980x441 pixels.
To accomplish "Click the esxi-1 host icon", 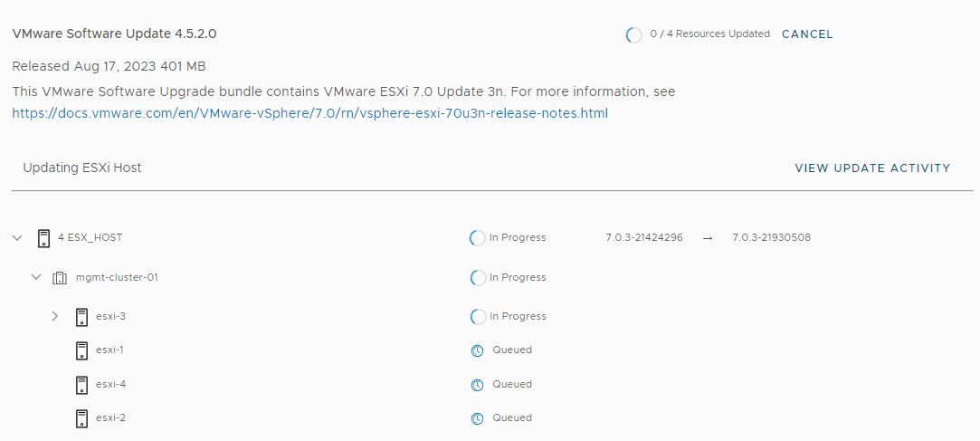I will (81, 350).
